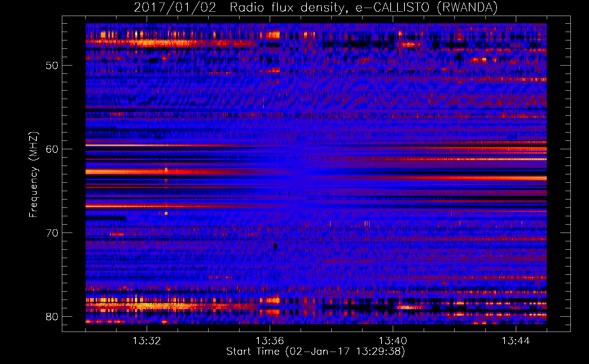Click the plot title mentioning e-CALLISTO (RWANDA)
The height and width of the screenshot is (364, 589).
316,7
